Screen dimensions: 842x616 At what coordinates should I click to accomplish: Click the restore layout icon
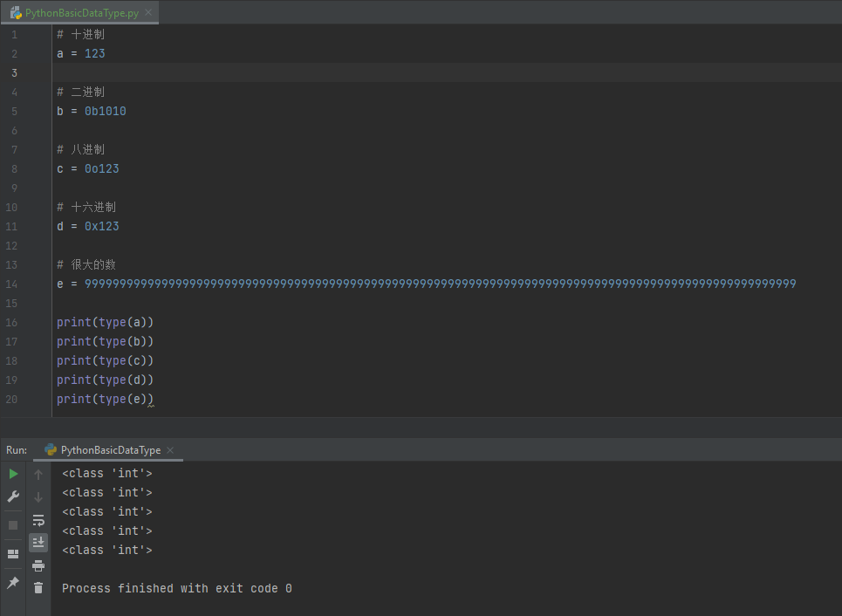click(x=13, y=554)
